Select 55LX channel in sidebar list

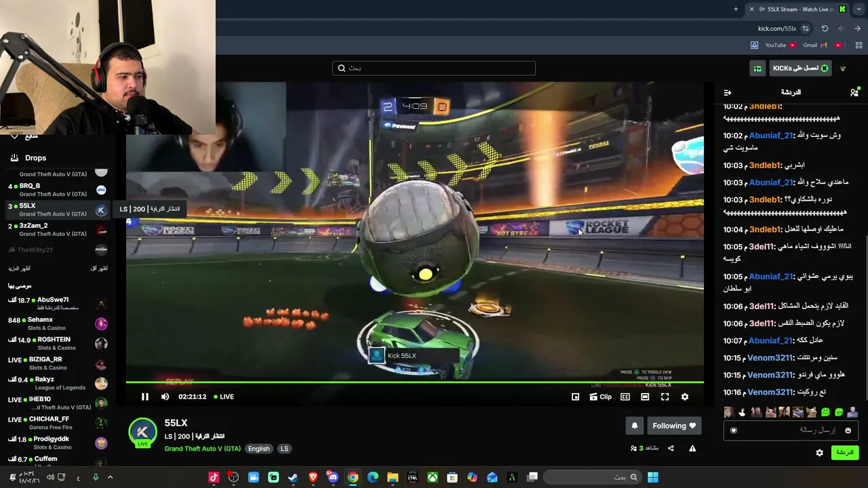click(57, 209)
